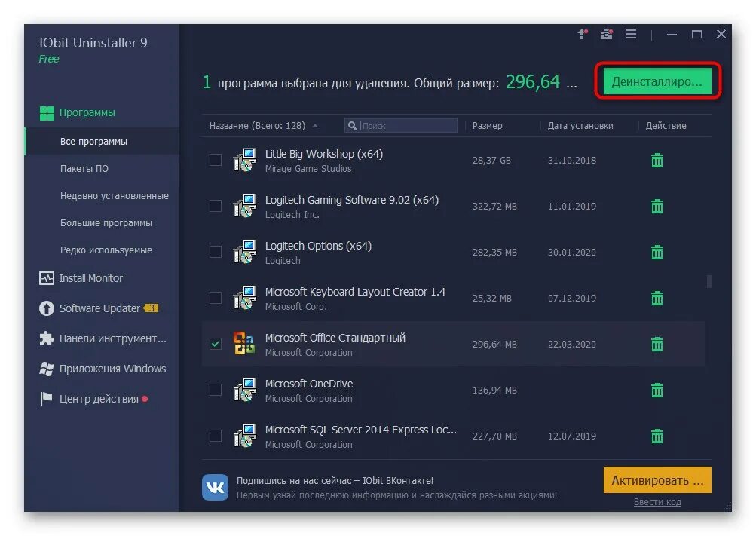Click Microsoft SQL Server 2014 program icon
This screenshot has height=536, width=756.
244,436
